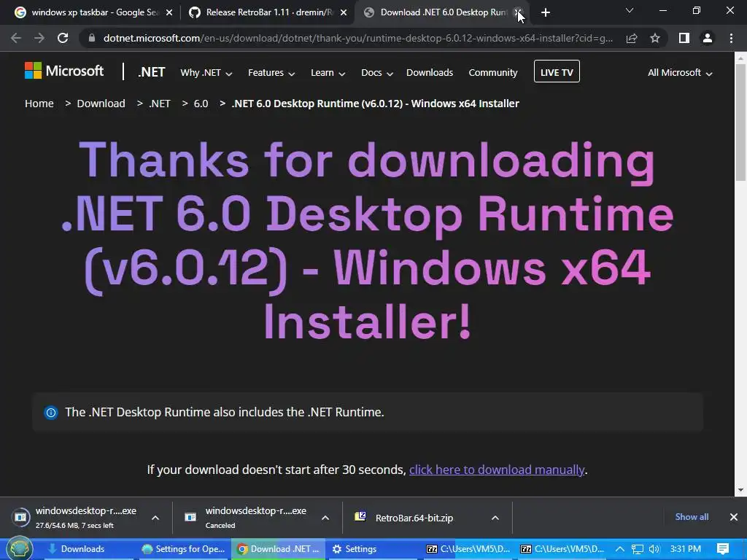Click the info icon beside runtime note
Viewport: 747px width, 560px height.
click(51, 413)
